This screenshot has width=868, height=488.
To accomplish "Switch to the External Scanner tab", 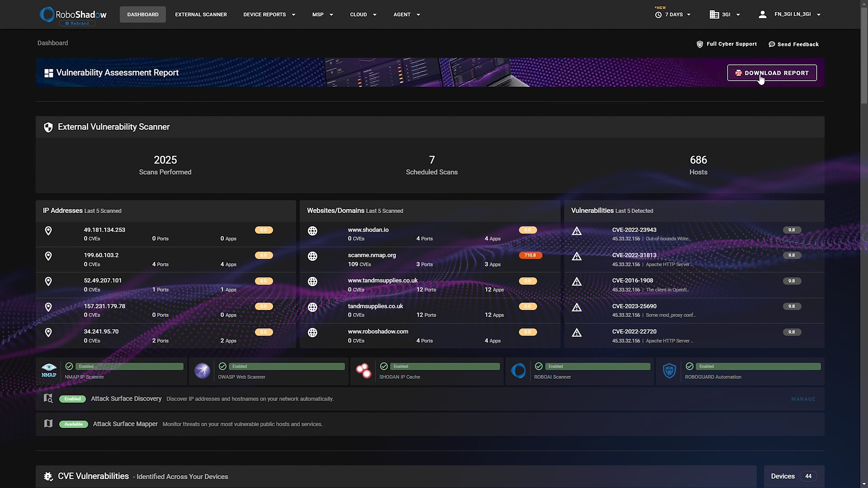I will tap(201, 14).
